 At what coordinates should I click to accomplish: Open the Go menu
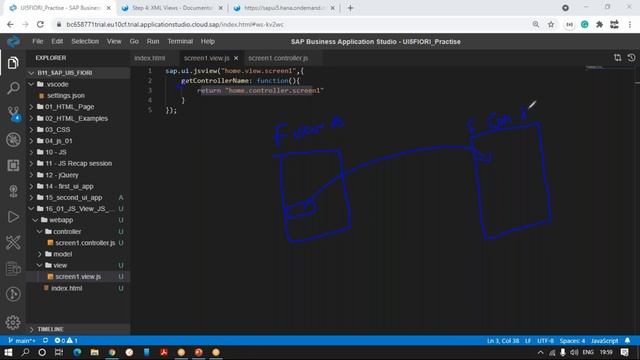(x=134, y=41)
